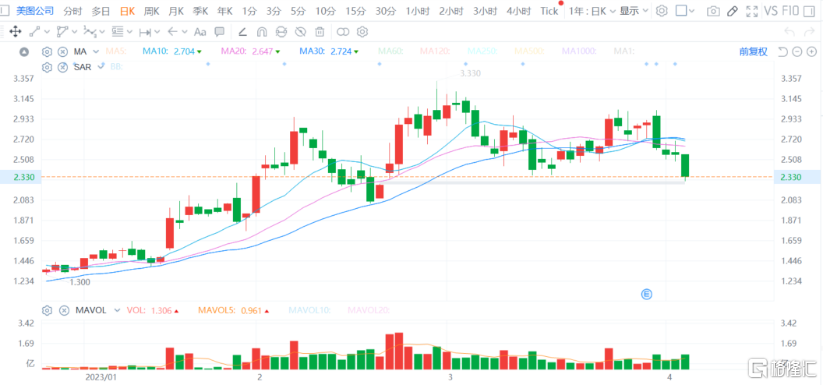Hide all drawings with crossed-eye icon
The height and width of the screenshot is (385, 823).
[x=300, y=32]
